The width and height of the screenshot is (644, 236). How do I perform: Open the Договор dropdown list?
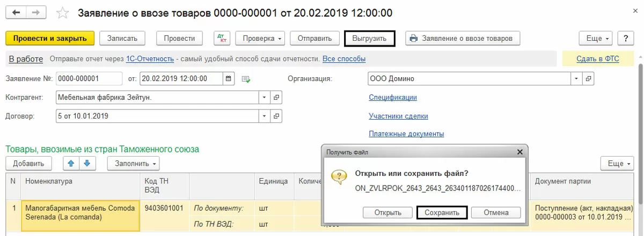pyautogui.click(x=265, y=115)
